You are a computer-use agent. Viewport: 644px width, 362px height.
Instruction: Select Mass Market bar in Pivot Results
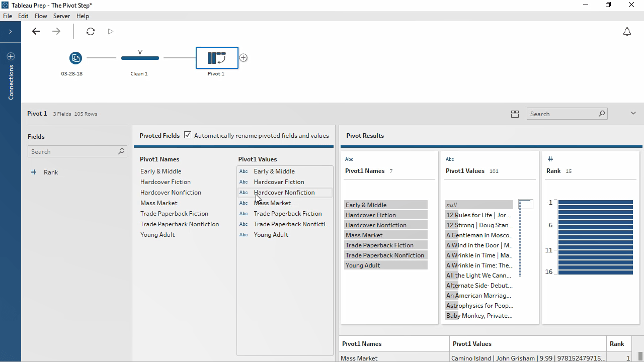coord(385,235)
